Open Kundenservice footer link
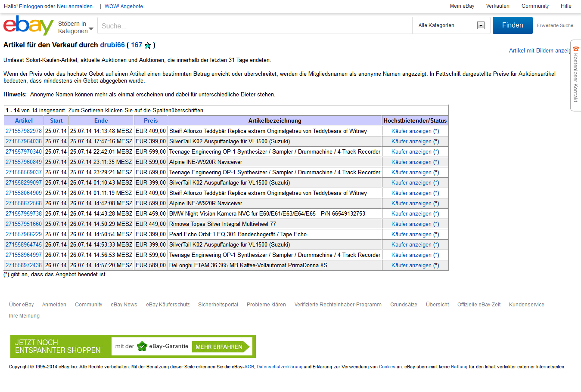This screenshot has width=581, height=392. pyautogui.click(x=527, y=305)
